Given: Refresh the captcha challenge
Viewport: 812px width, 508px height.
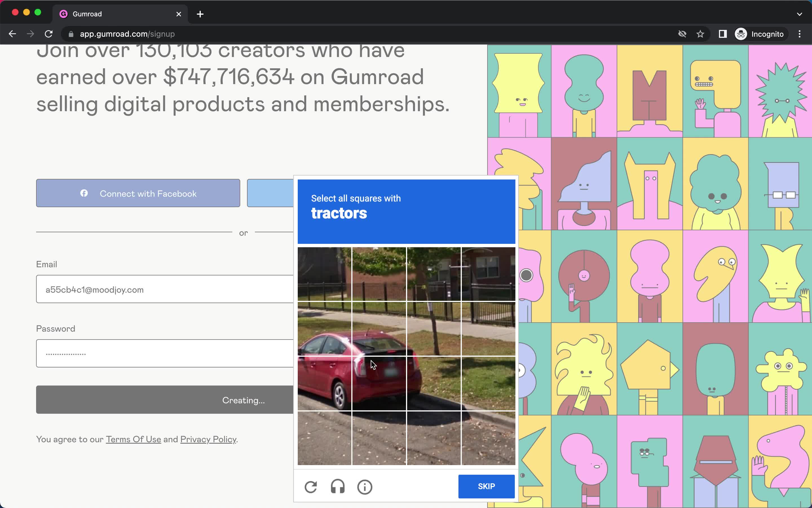Looking at the screenshot, I should click(311, 487).
